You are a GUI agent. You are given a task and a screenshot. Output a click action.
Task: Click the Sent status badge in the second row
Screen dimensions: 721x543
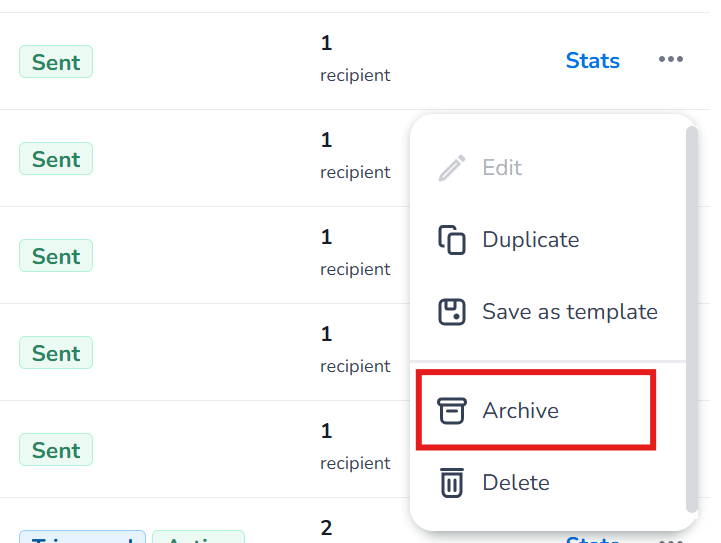(x=56, y=159)
